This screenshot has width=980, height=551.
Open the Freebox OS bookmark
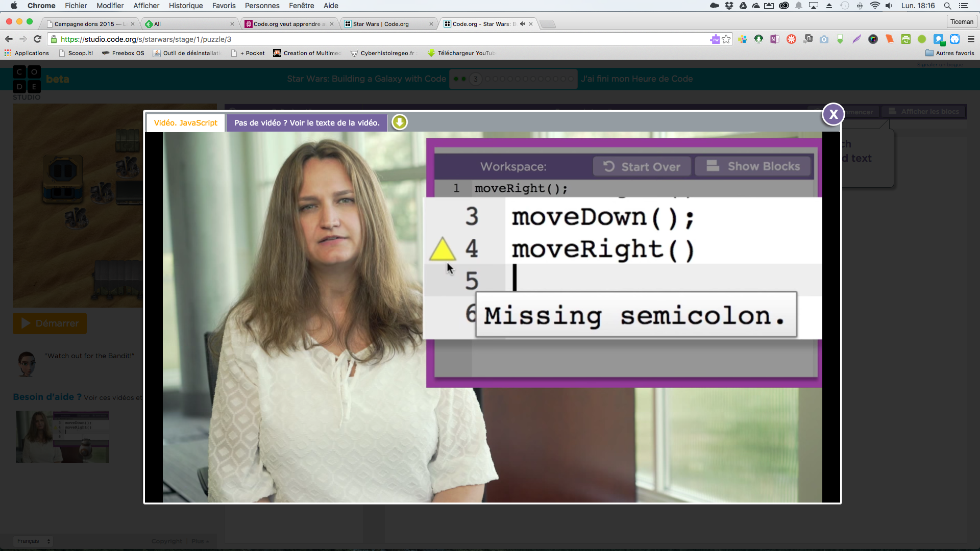pyautogui.click(x=123, y=53)
